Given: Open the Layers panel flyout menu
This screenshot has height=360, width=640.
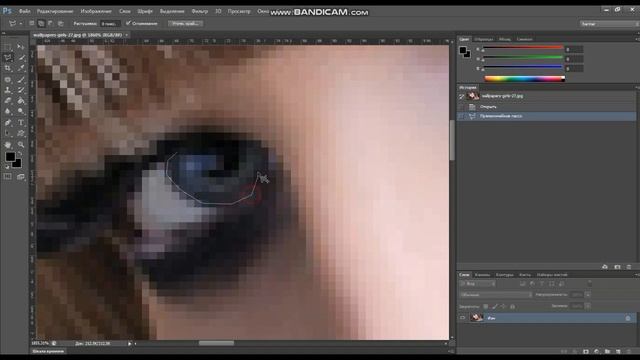Looking at the screenshot, I should 637,275.
